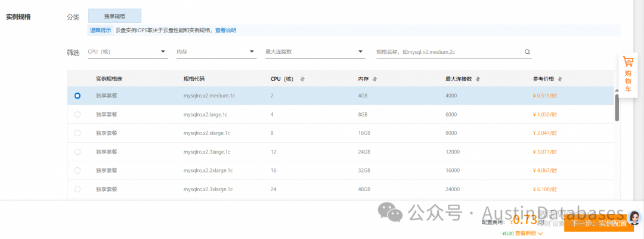Click spec code mysqlro.x2.2xlarge.1c

coord(208,170)
